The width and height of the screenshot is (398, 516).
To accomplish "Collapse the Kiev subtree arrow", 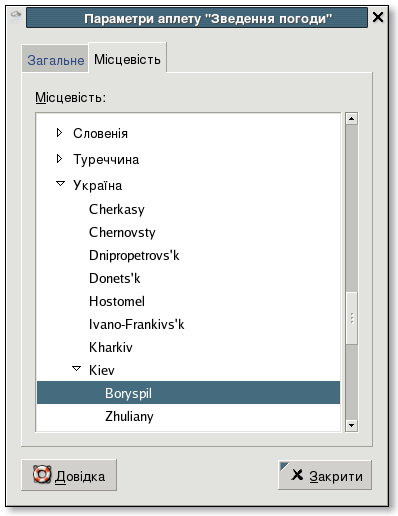I will [x=76, y=369].
